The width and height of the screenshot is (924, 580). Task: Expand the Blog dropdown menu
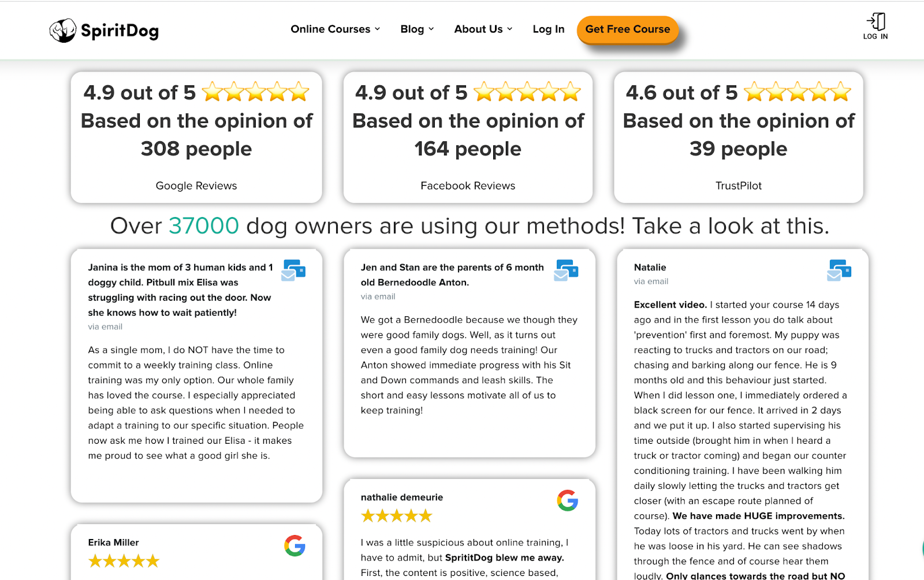pos(417,29)
